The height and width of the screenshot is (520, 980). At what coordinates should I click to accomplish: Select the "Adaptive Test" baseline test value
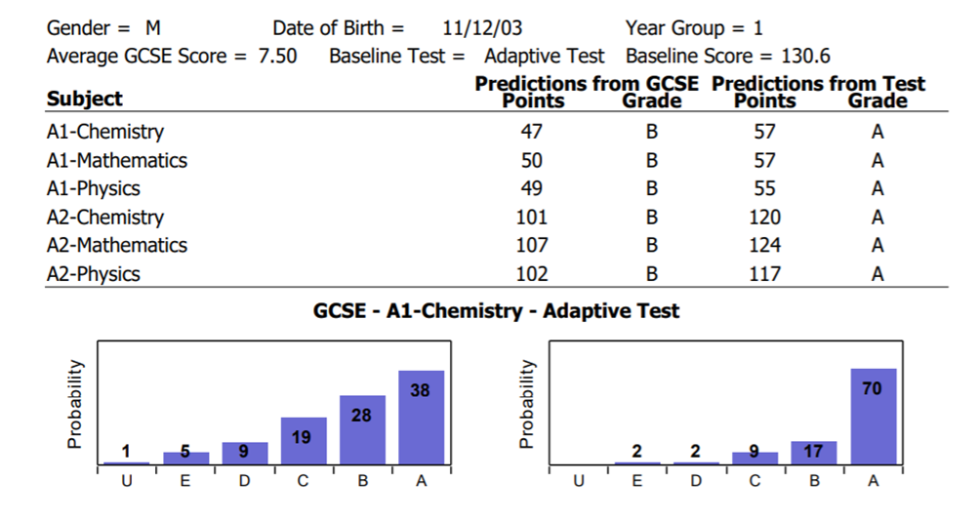click(544, 57)
